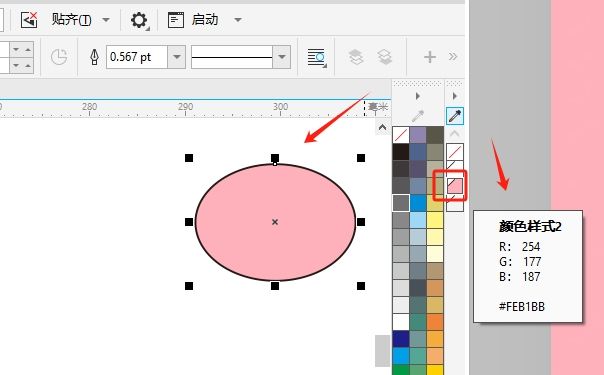Click the snap off icon beside 贴齐(T)
The image size is (604, 375).
click(x=29, y=20)
